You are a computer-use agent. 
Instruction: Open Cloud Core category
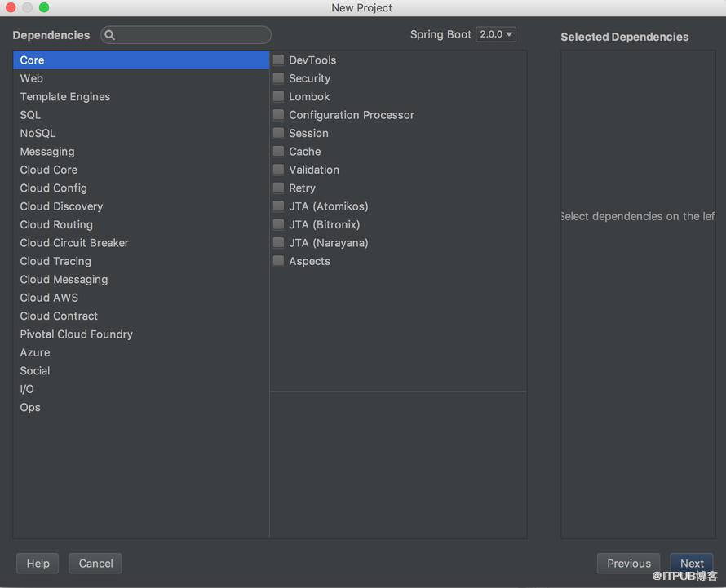point(141,170)
